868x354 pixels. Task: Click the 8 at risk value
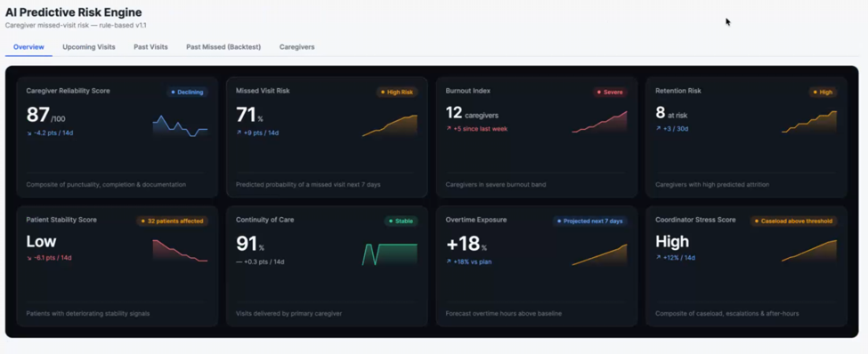pos(671,113)
